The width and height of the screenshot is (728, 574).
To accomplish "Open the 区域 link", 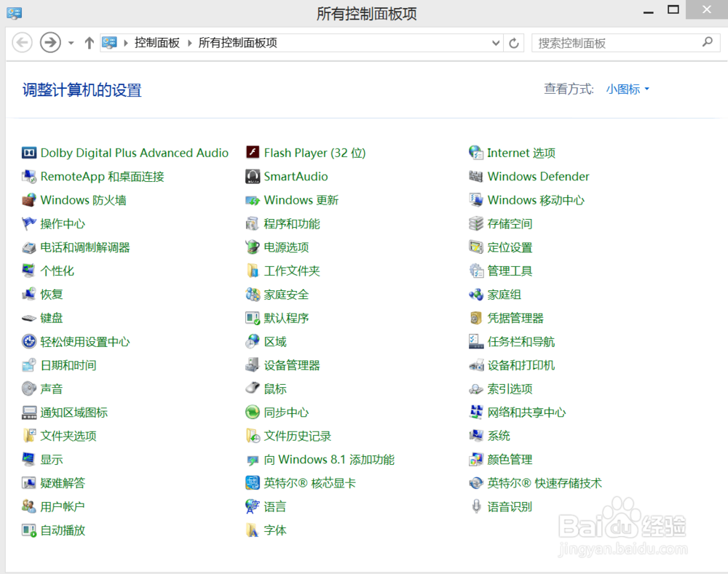I will click(x=275, y=341).
